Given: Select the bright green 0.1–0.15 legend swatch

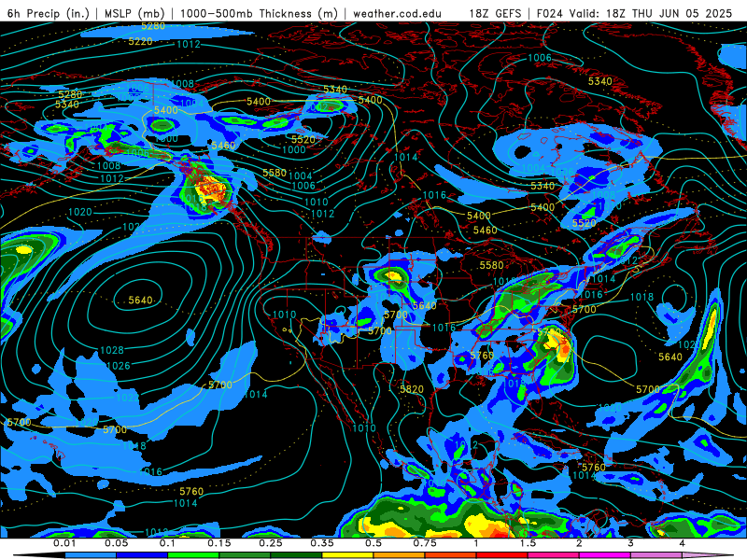Looking at the screenshot, I should pyautogui.click(x=193, y=555).
